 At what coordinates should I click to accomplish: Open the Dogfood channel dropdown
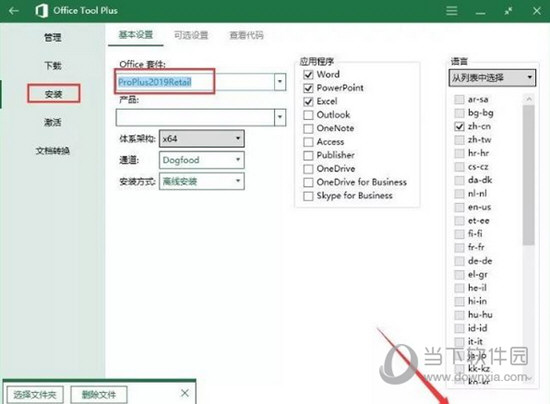click(x=202, y=160)
